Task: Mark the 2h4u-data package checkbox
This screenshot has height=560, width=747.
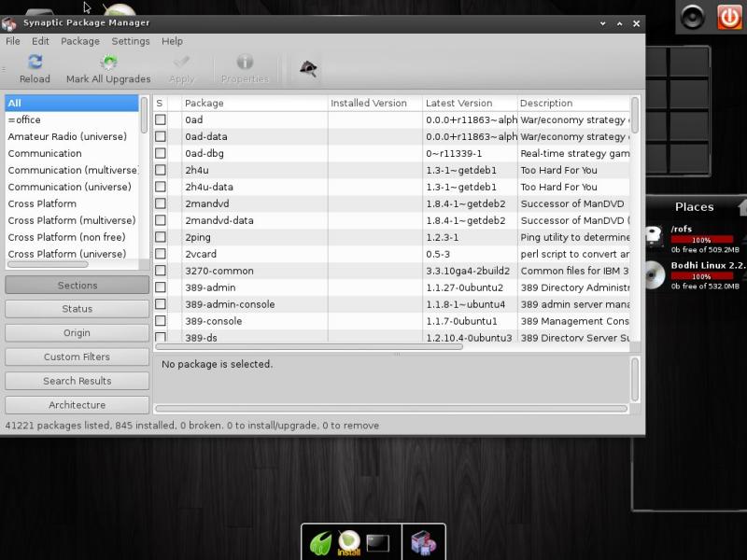Action: pos(161,187)
